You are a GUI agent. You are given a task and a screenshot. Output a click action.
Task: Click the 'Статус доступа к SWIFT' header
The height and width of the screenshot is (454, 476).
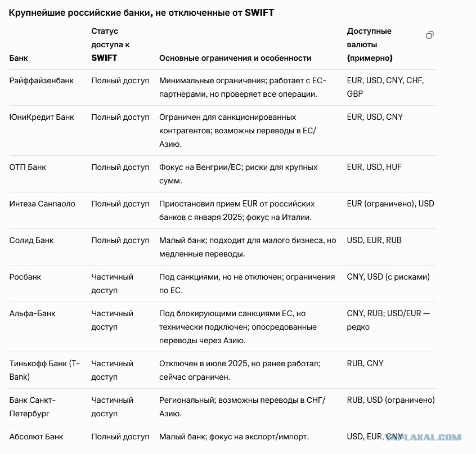pyautogui.click(x=110, y=44)
